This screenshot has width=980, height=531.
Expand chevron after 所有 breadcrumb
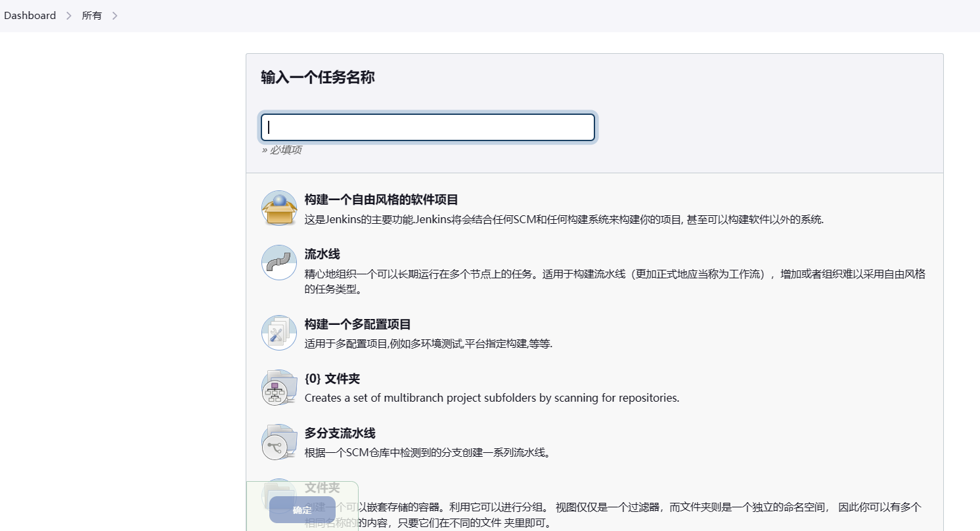[114, 16]
